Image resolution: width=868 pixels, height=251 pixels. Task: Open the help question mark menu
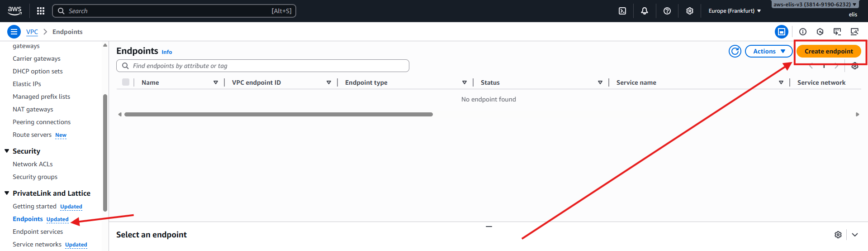[x=667, y=11]
